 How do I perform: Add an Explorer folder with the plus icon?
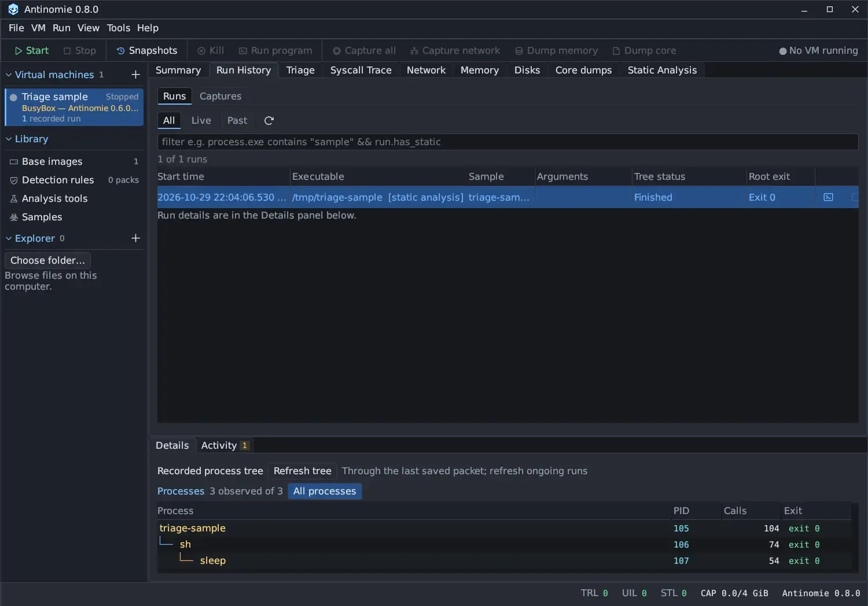(135, 238)
